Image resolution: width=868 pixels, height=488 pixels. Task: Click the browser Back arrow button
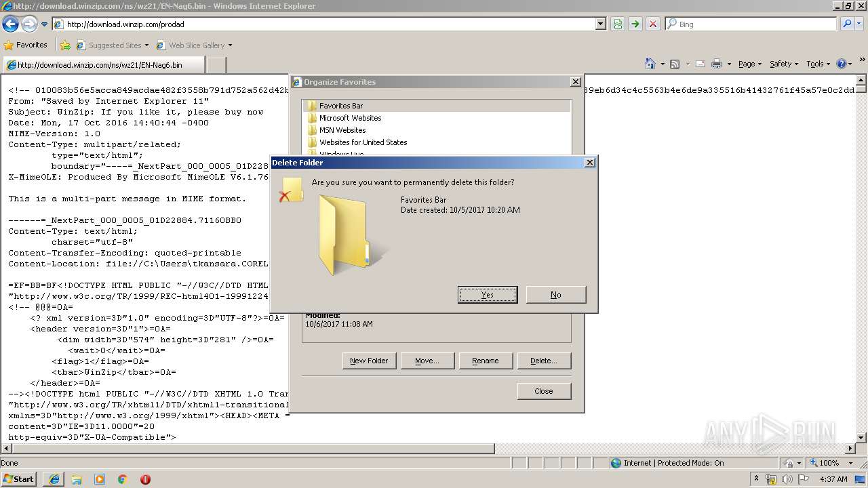point(10,24)
